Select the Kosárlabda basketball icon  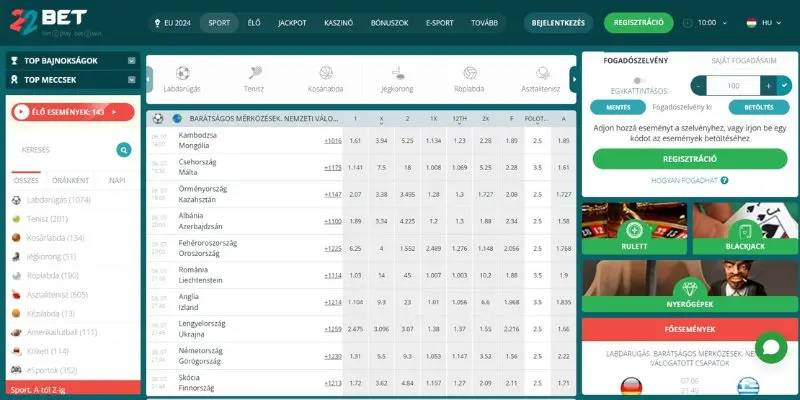(326, 73)
